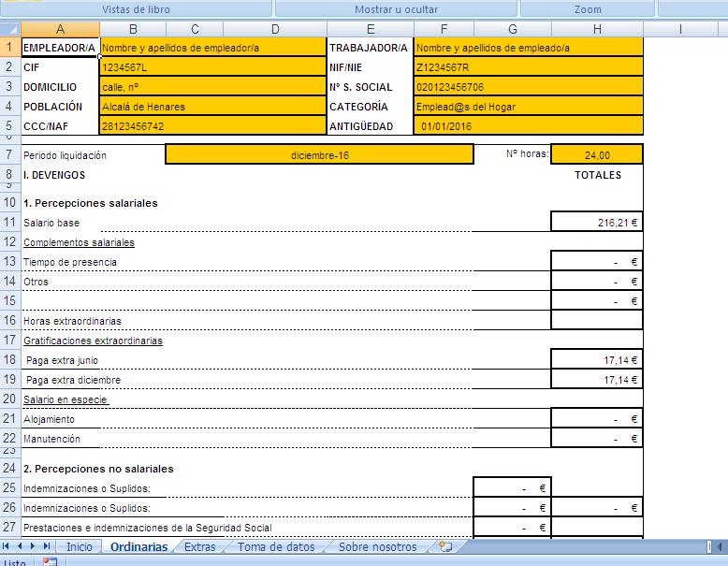
Task: Click the macro record icon in status bar
Action: point(50,561)
